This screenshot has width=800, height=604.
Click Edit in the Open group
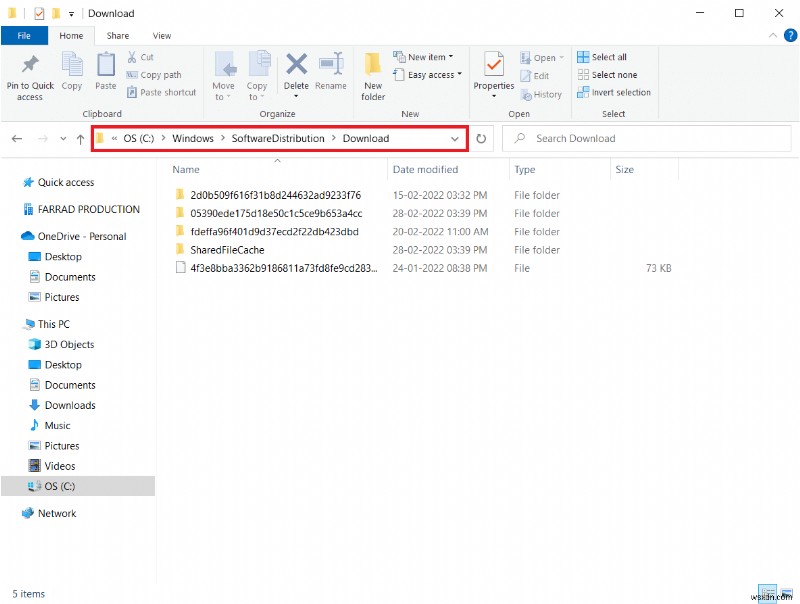(x=534, y=76)
